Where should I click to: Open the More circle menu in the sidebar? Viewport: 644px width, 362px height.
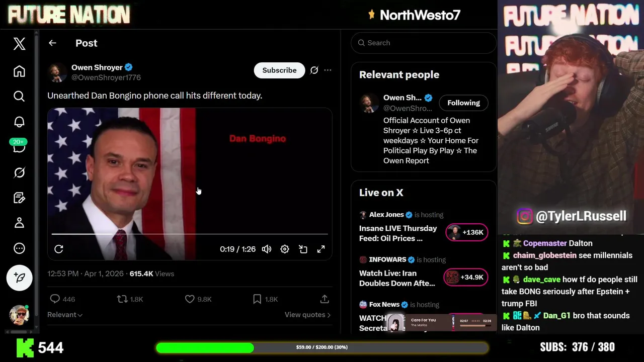(19, 248)
